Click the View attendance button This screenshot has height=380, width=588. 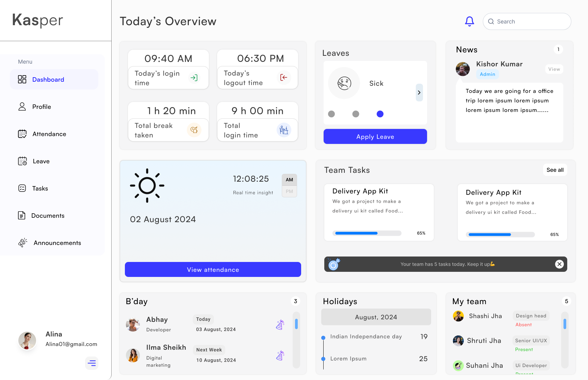[213, 269]
